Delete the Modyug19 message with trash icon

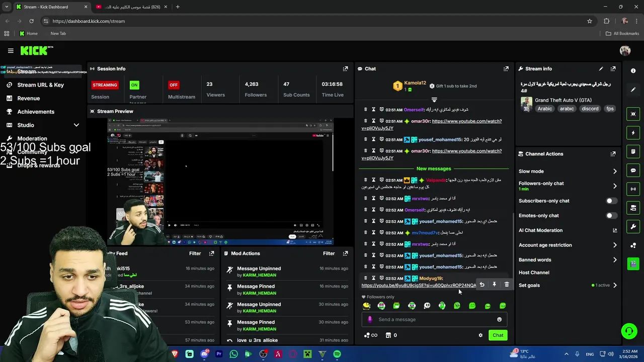tap(507, 285)
